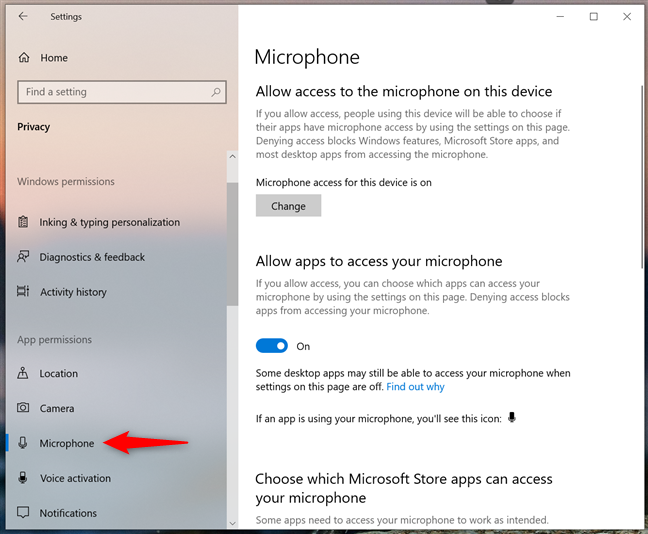Open the Find out why link
This screenshot has height=534, width=648.
pyautogui.click(x=415, y=387)
